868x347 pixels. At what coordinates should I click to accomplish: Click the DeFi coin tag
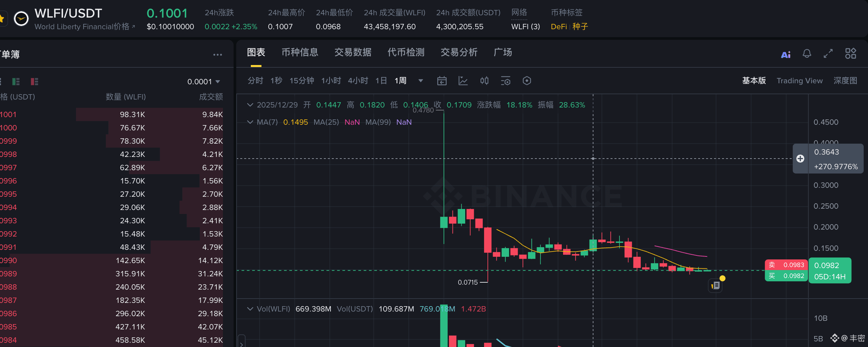[559, 27]
